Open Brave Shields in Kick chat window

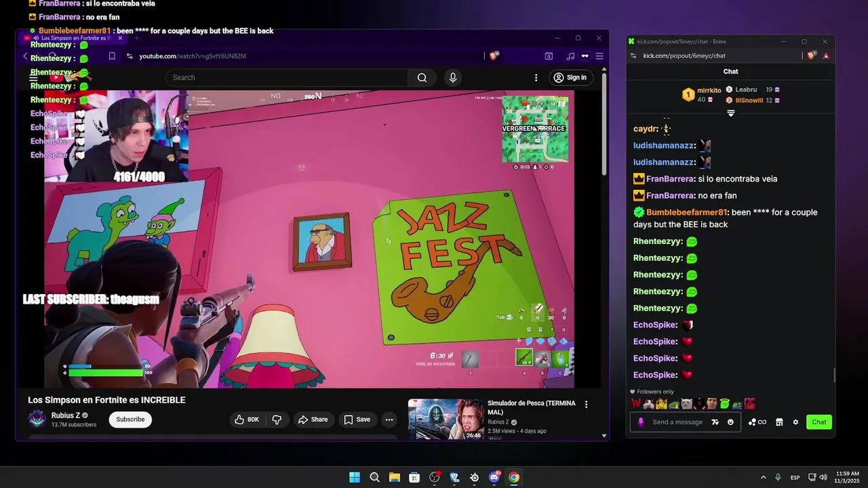pyautogui.click(x=812, y=56)
